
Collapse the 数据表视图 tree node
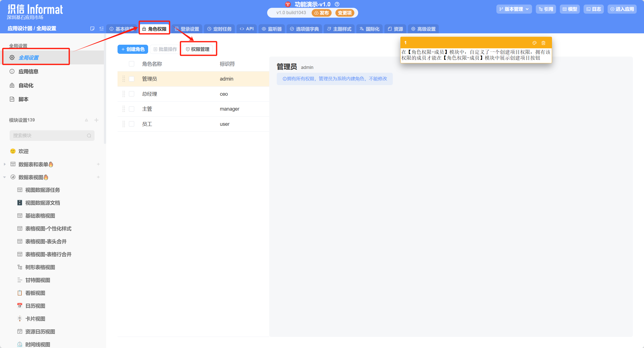pyautogui.click(x=5, y=177)
